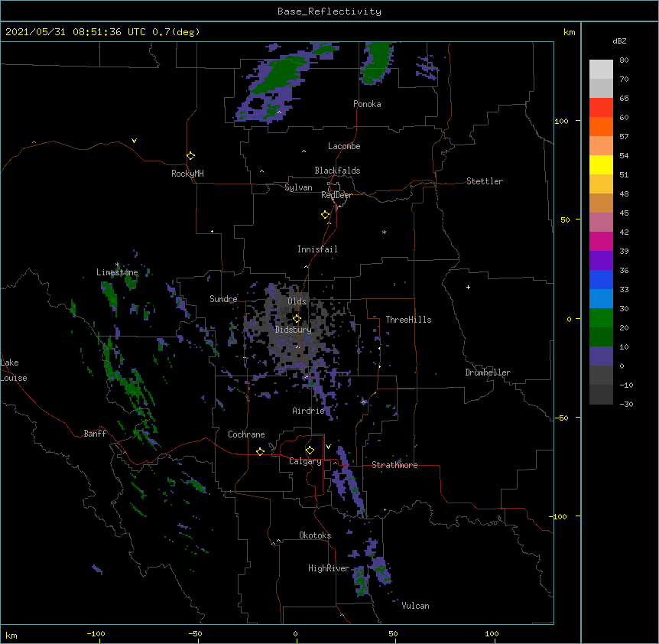This screenshot has height=644, width=659.
Task: Click the Olds city label
Action: coord(297,301)
